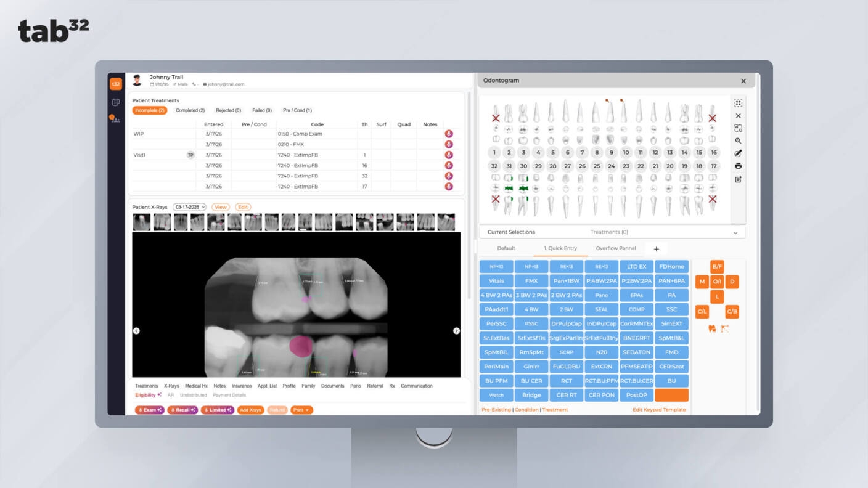Click the View button for Patient X-Rays
The width and height of the screenshot is (868, 488).
click(221, 207)
